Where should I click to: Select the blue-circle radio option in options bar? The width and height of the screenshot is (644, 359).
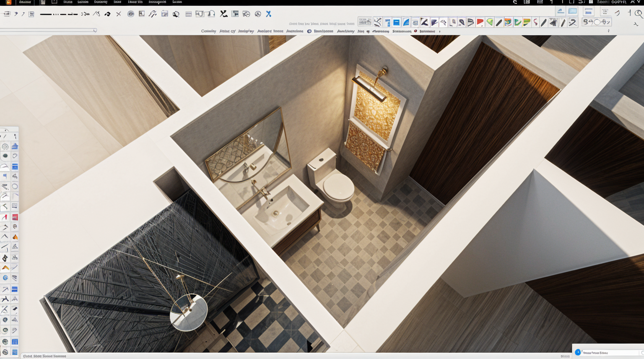[309, 31]
